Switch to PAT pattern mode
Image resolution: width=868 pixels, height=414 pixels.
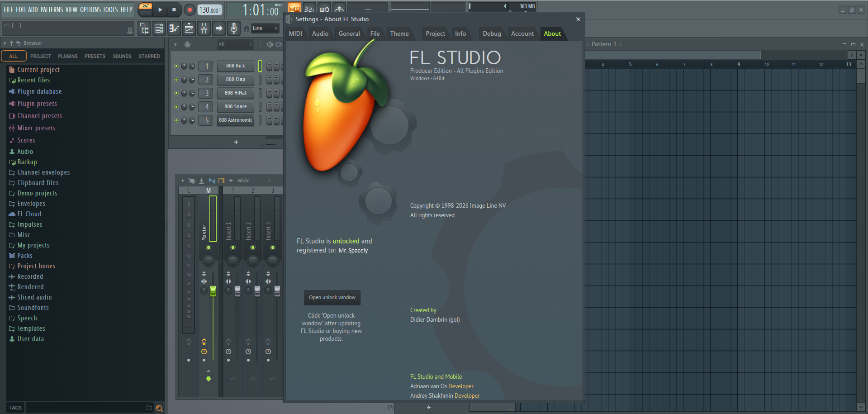146,6
